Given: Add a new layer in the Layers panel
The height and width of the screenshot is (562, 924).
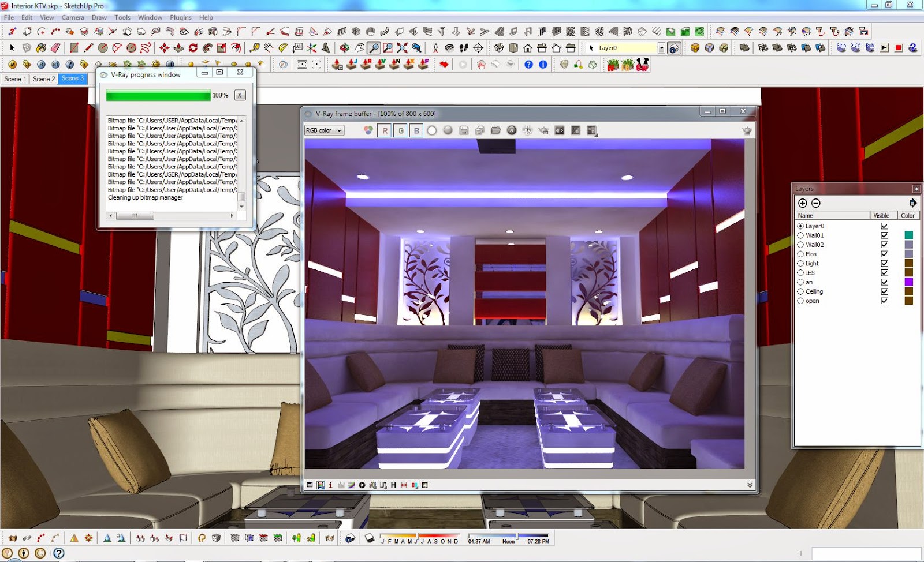Looking at the screenshot, I should pos(803,203).
